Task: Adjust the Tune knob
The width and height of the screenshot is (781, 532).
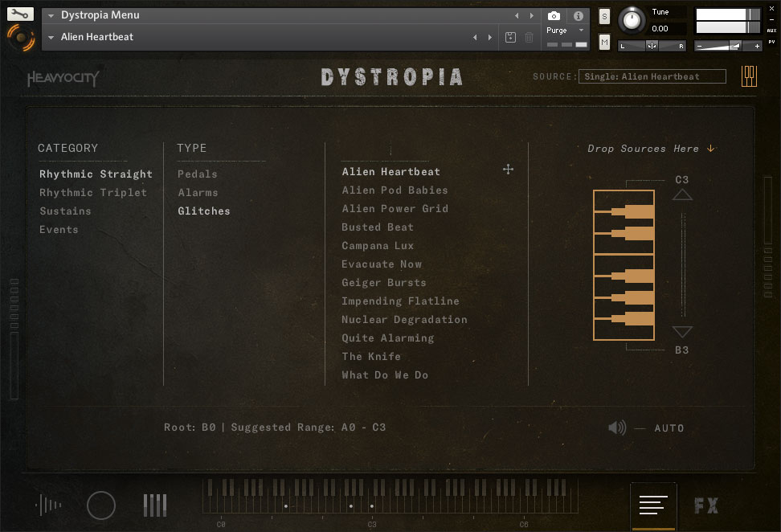Action: click(x=633, y=19)
